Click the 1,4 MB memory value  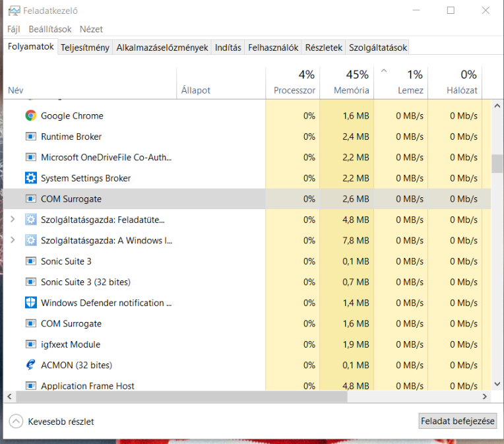[x=356, y=303]
